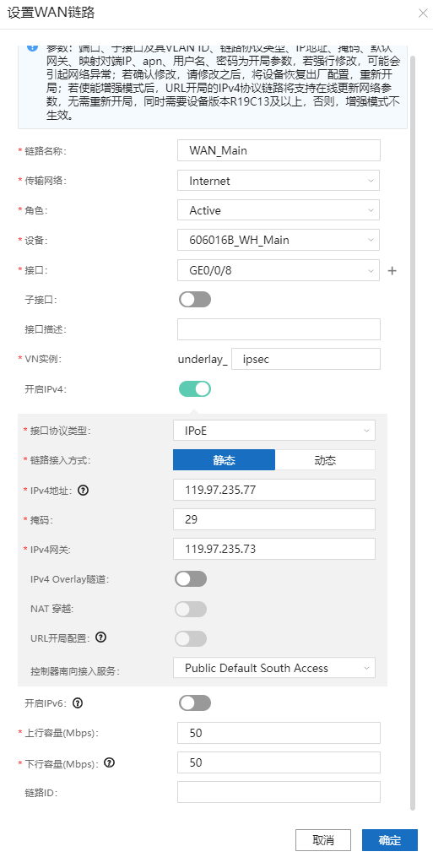The width and height of the screenshot is (433, 868).
Task: Click the 取消 button
Action: coord(323,840)
